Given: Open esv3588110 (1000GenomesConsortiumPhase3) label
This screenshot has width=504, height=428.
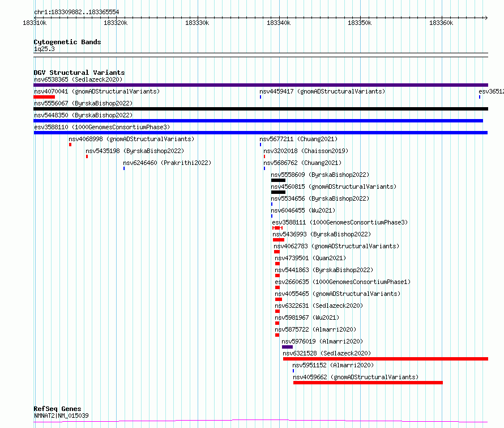Looking at the screenshot, I should point(102,127).
